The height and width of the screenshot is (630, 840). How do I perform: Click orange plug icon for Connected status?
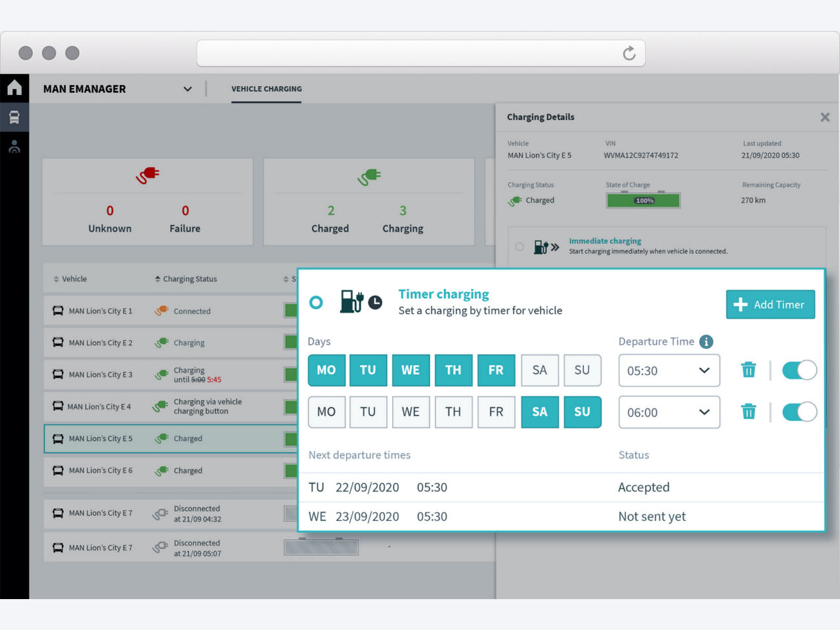pyautogui.click(x=161, y=310)
